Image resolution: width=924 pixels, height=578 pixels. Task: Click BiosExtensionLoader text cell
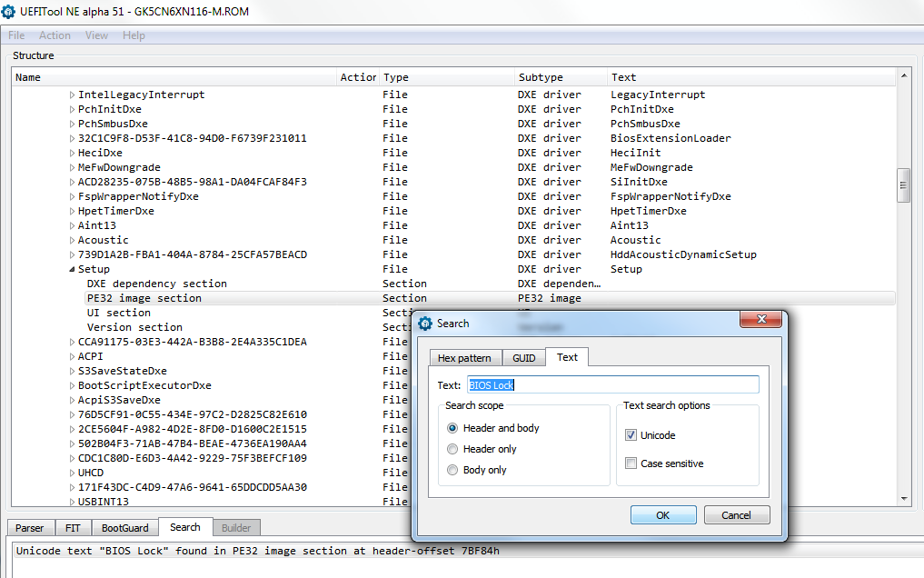coord(671,138)
